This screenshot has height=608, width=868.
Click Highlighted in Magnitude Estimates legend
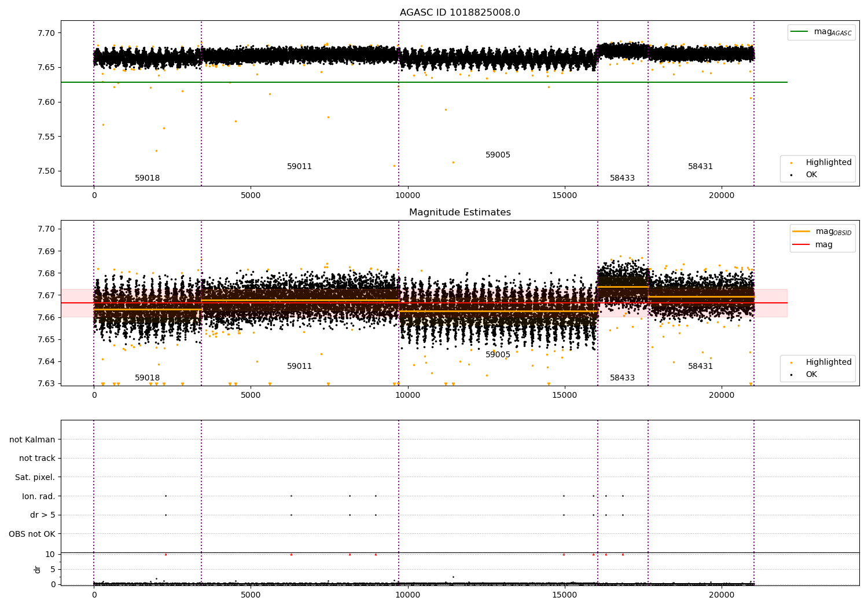click(829, 362)
